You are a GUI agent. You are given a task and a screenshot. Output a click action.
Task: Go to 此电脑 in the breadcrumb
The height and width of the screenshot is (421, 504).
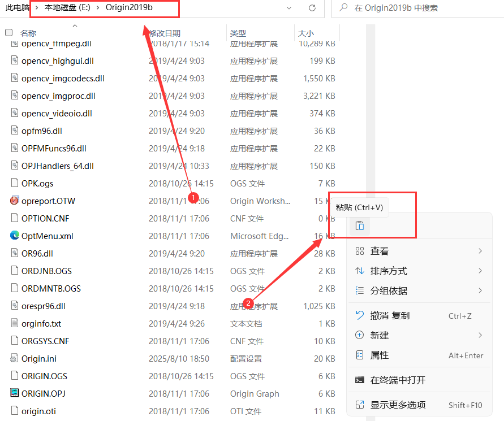coord(18,7)
